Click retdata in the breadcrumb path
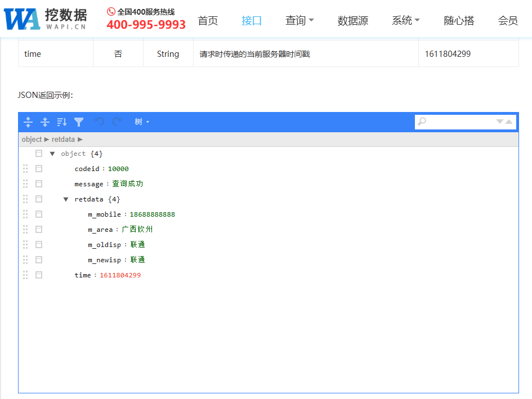This screenshot has height=399, width=532. [63, 140]
